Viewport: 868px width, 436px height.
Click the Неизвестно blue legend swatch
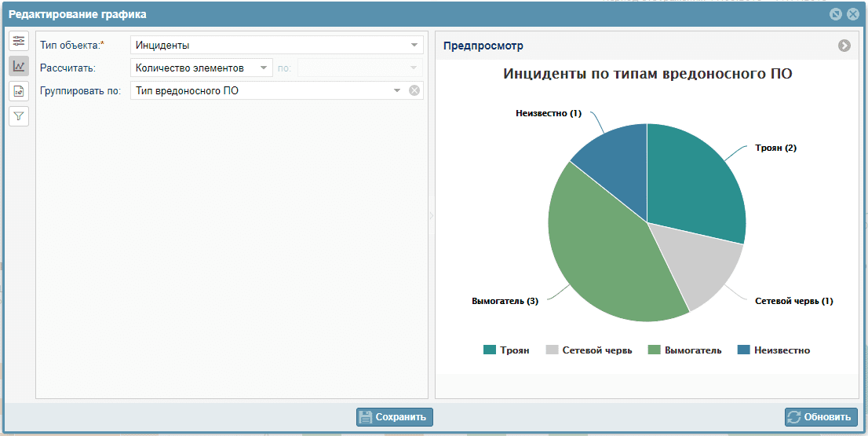pyautogui.click(x=744, y=350)
